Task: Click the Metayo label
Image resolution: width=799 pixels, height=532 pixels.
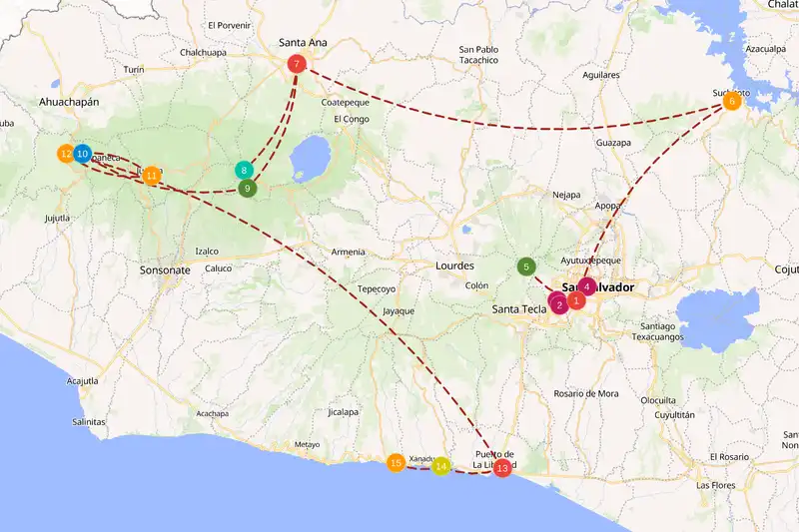Action: click(x=308, y=445)
